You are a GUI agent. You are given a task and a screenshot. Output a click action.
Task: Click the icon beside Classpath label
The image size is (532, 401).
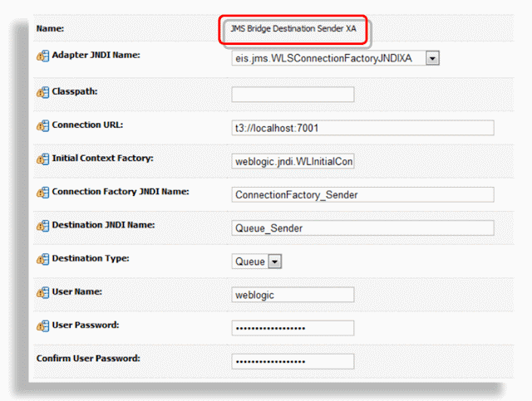tap(42, 92)
